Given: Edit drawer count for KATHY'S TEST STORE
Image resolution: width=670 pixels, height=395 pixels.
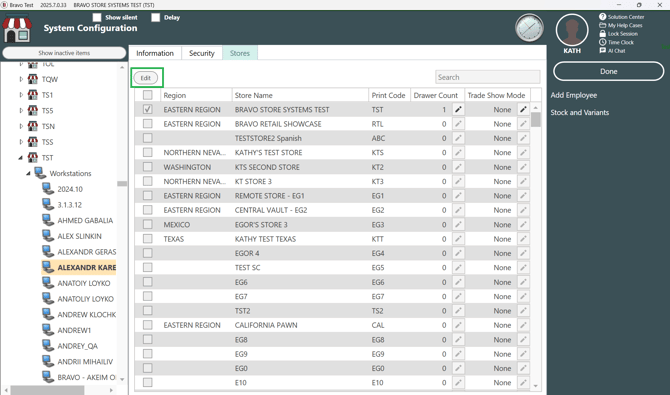Looking at the screenshot, I should (458, 153).
